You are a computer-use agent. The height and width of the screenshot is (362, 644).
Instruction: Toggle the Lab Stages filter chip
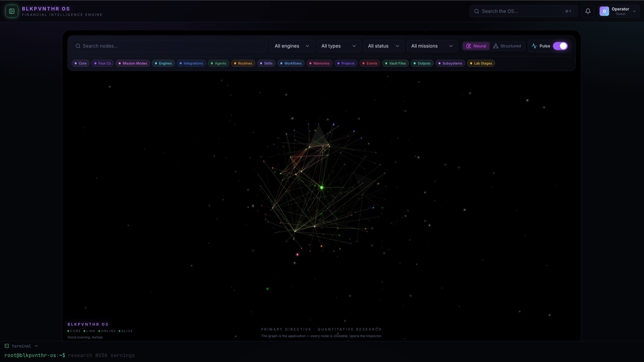tap(481, 63)
